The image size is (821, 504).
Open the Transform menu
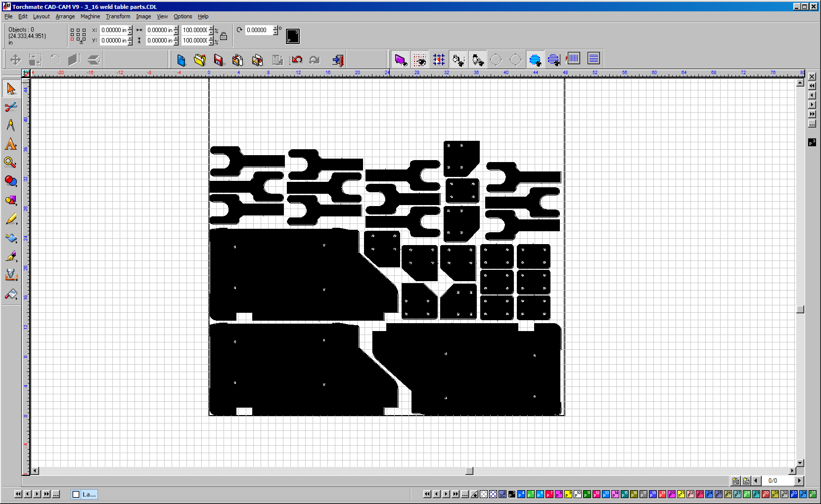click(118, 16)
